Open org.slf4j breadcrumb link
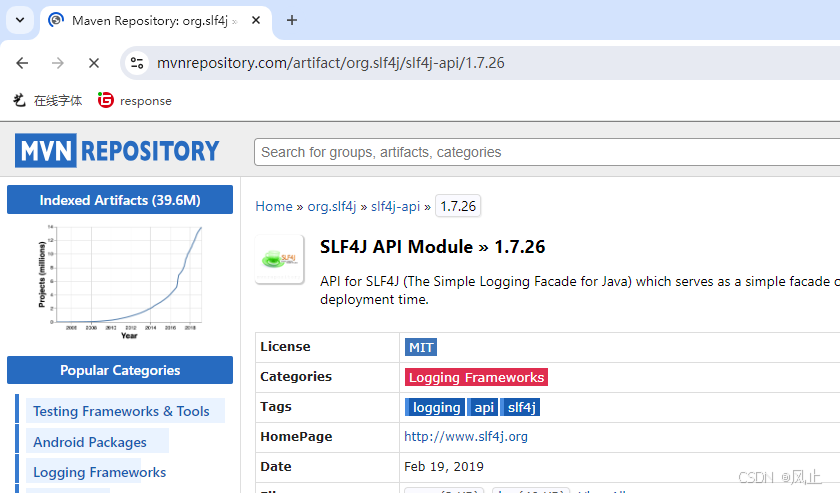840x493 pixels. [x=332, y=206]
